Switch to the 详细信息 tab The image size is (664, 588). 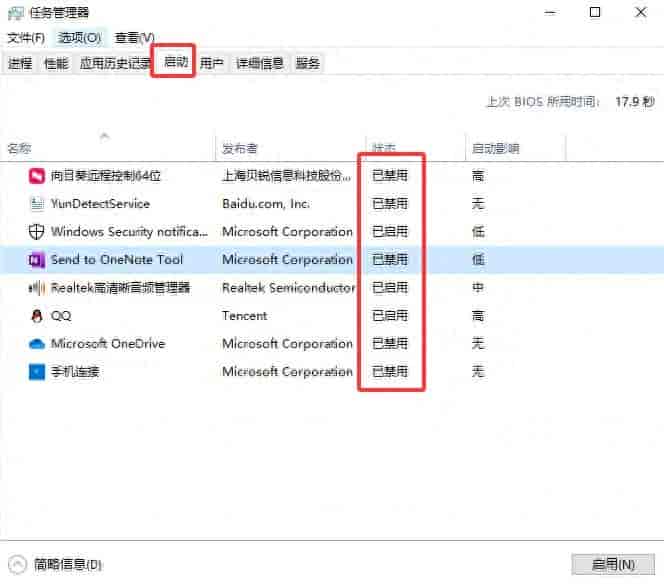pos(259,63)
